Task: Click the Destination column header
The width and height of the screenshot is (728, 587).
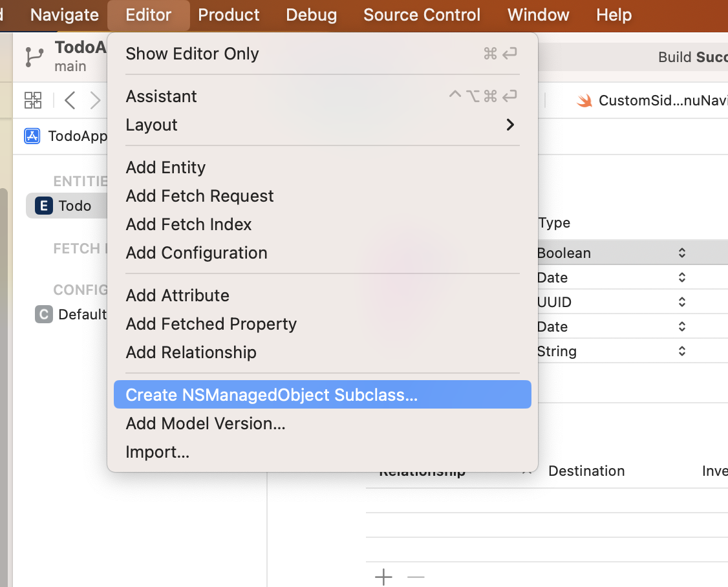Action: pos(586,471)
